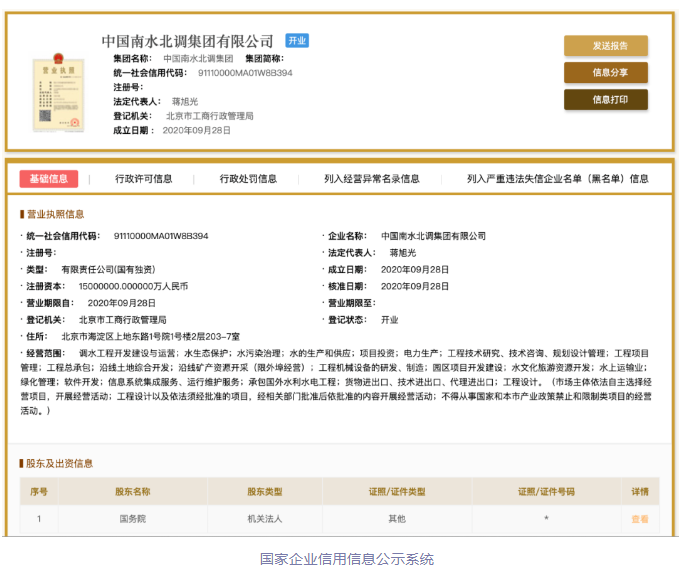Screen dimensions: 690x581
Task: Click serial number 1 in shareholder table
Action: point(39,519)
